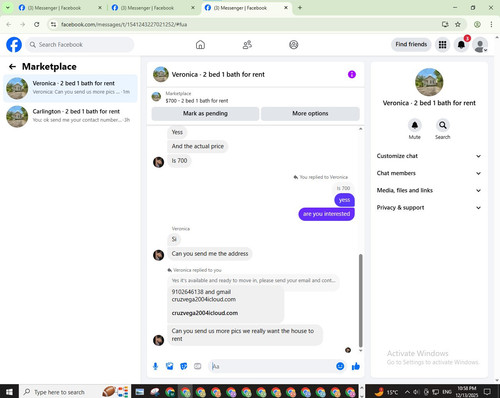The image size is (500, 398).
Task: Open a new browser tab
Action: point(300,8)
